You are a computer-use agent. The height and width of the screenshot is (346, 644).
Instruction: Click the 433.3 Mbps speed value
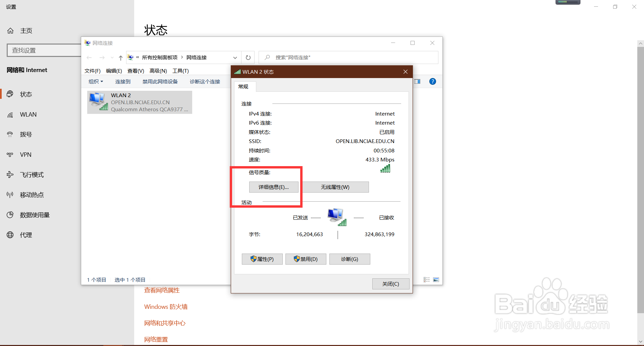pyautogui.click(x=380, y=159)
